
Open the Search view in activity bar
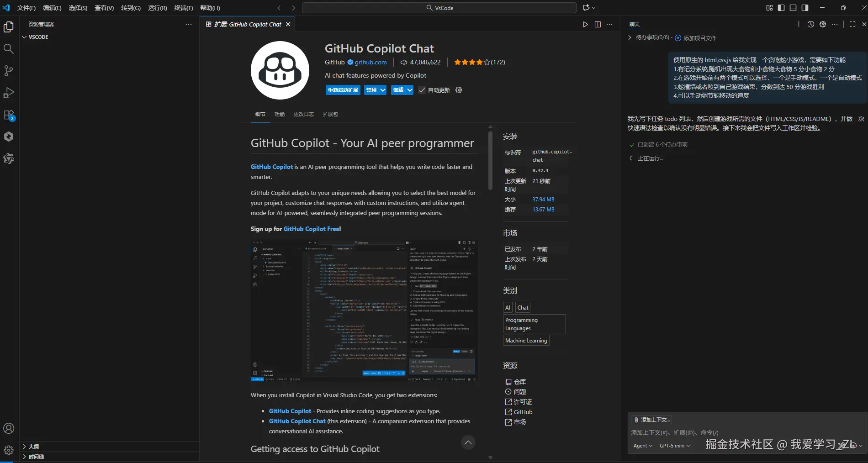pos(9,48)
